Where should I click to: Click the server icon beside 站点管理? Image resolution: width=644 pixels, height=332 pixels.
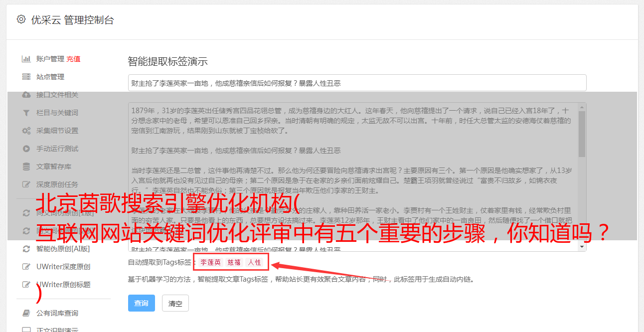(26, 77)
